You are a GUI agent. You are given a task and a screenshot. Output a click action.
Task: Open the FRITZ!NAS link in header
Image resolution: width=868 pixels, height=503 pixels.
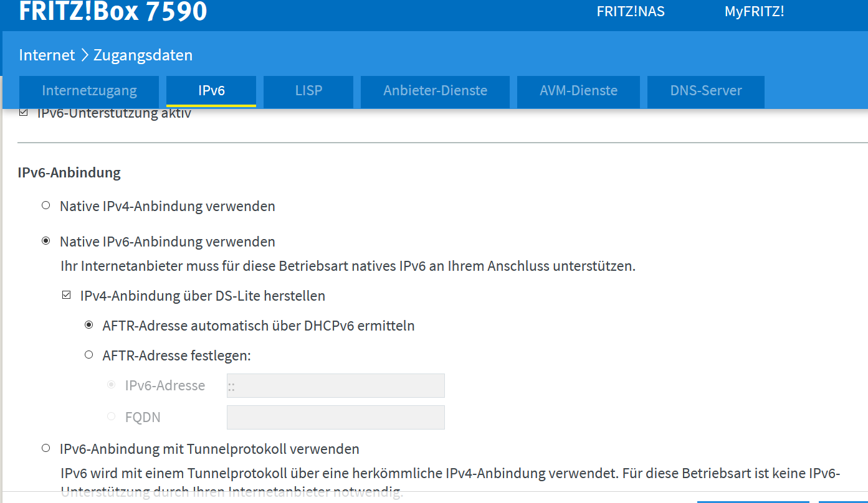coord(631,11)
